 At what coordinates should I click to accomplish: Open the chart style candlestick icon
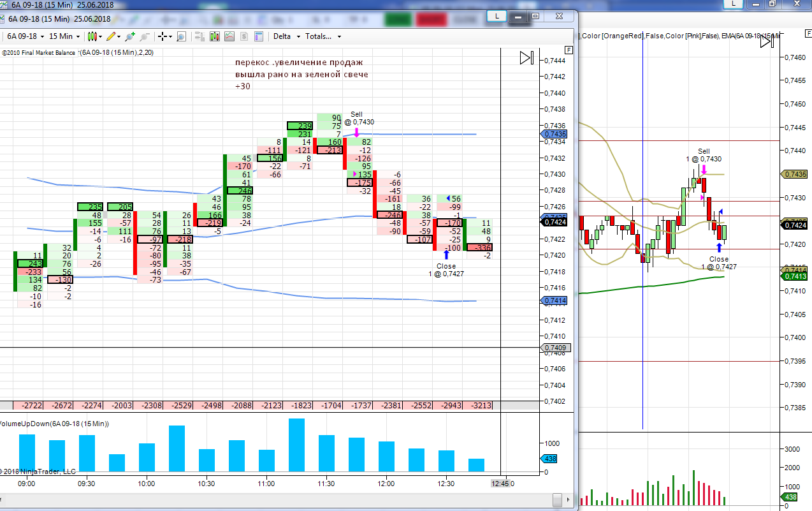click(92, 36)
